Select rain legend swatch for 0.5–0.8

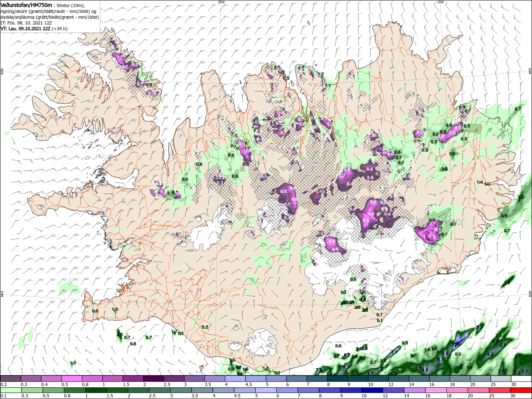tap(53, 390)
